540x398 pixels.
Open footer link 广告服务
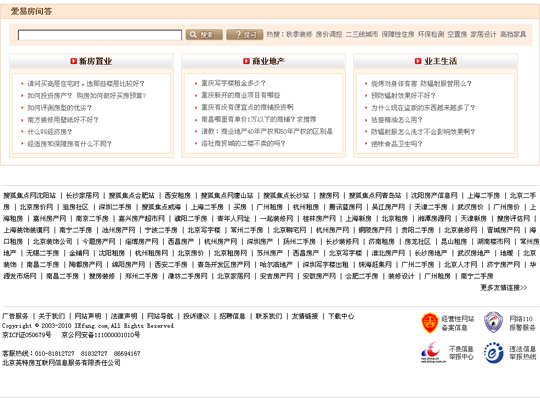pyautogui.click(x=15, y=316)
